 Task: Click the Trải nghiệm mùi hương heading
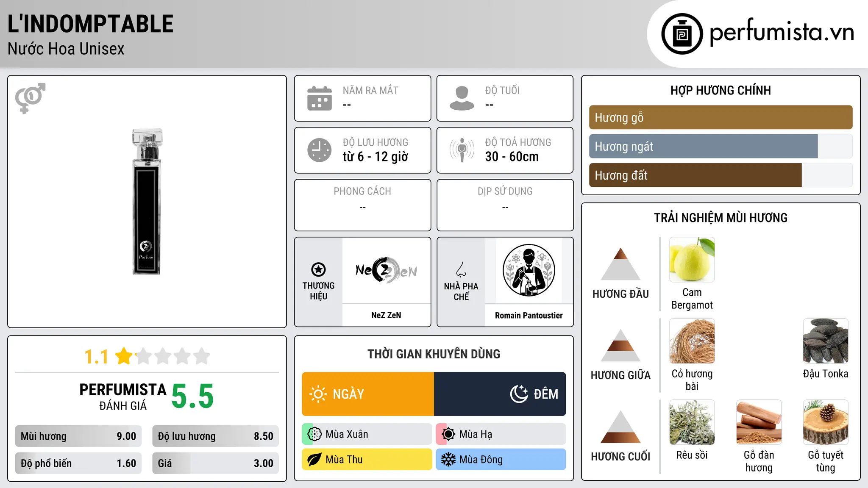[721, 218]
